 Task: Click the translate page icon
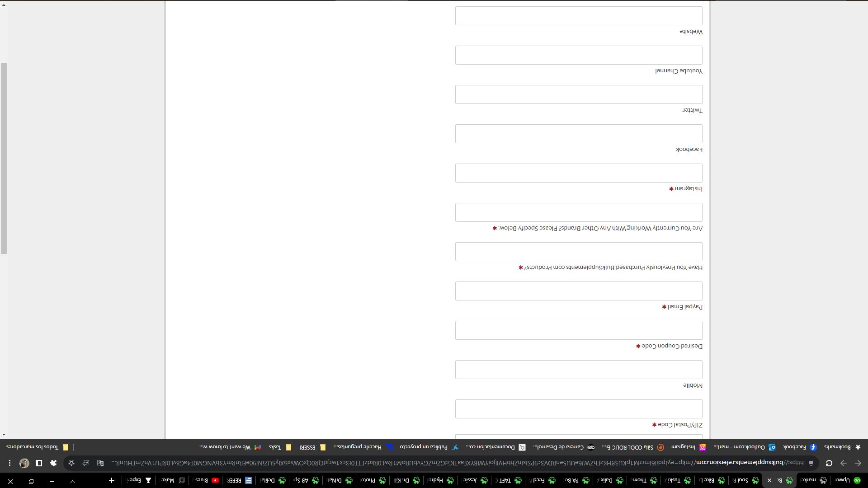pyautogui.click(x=100, y=463)
